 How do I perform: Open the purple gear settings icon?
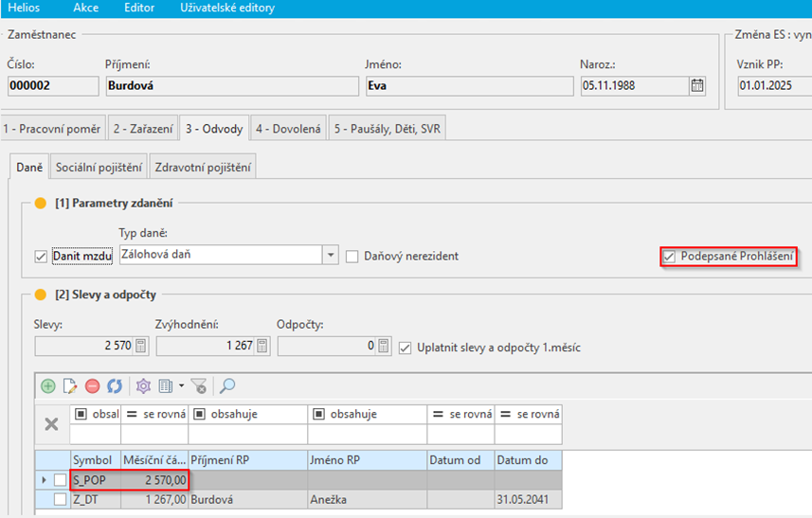point(143,386)
